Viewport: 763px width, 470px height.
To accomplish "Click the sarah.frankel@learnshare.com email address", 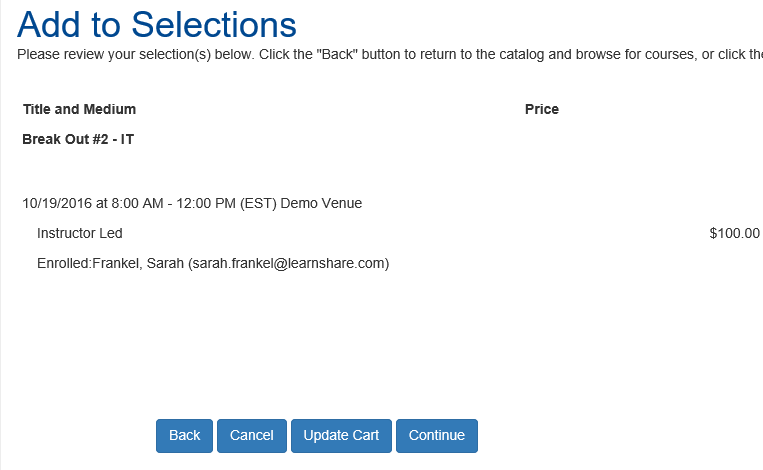I will tap(288, 264).
